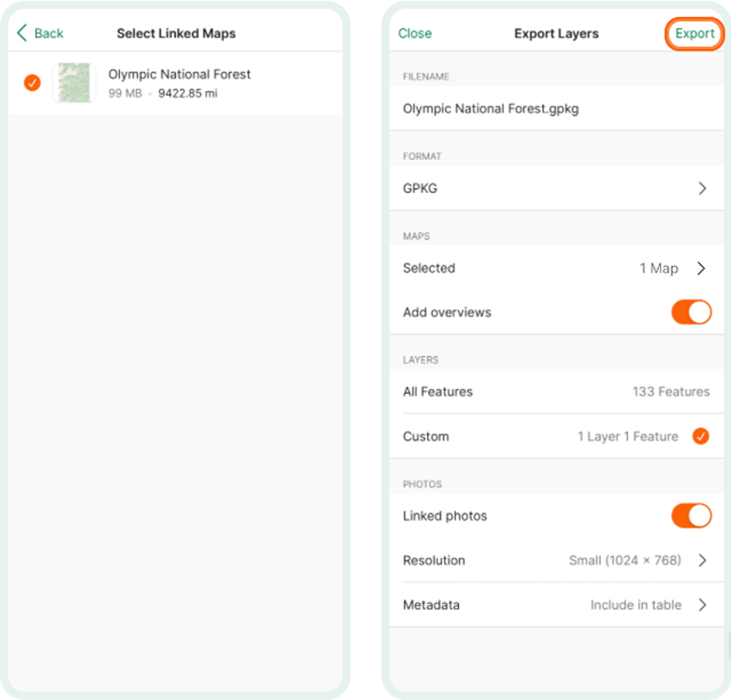Edit the Olympic National Forest.gpkg filename field
Viewport: 731px width, 700px height.
556,109
